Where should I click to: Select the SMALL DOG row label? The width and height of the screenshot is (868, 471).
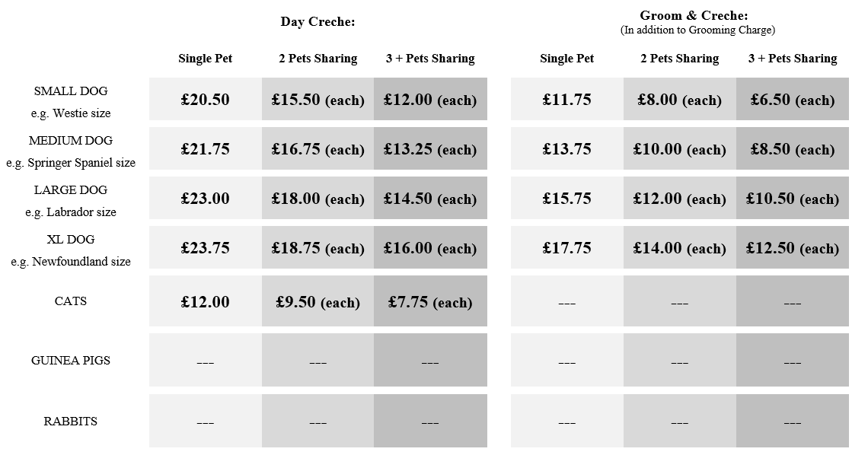[71, 91]
